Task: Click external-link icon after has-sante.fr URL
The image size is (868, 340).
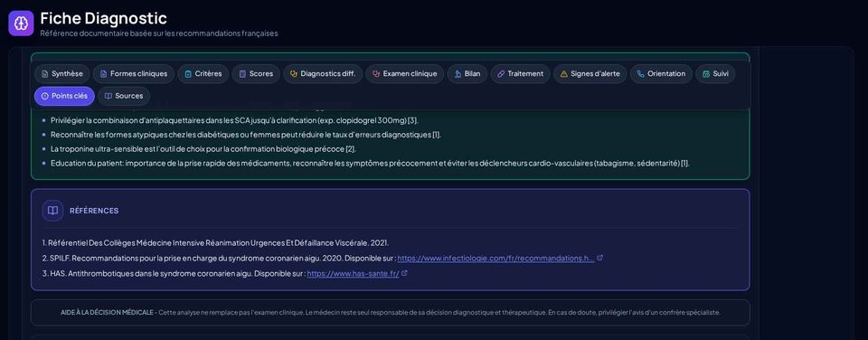Action: coord(404,273)
